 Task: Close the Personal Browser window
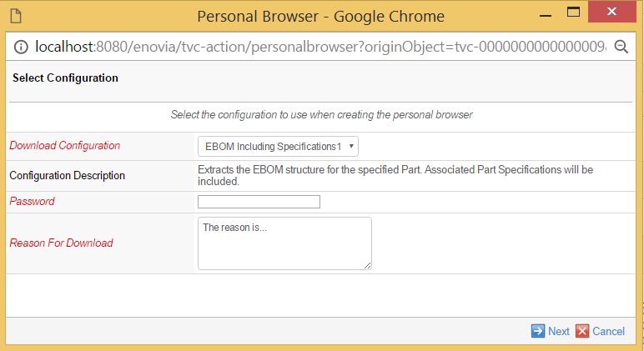(x=619, y=13)
